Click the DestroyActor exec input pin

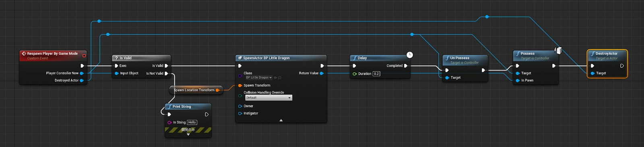click(x=592, y=66)
